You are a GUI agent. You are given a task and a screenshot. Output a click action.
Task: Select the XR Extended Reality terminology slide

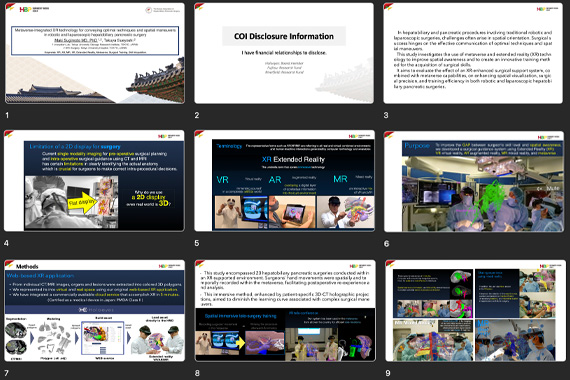click(x=285, y=181)
